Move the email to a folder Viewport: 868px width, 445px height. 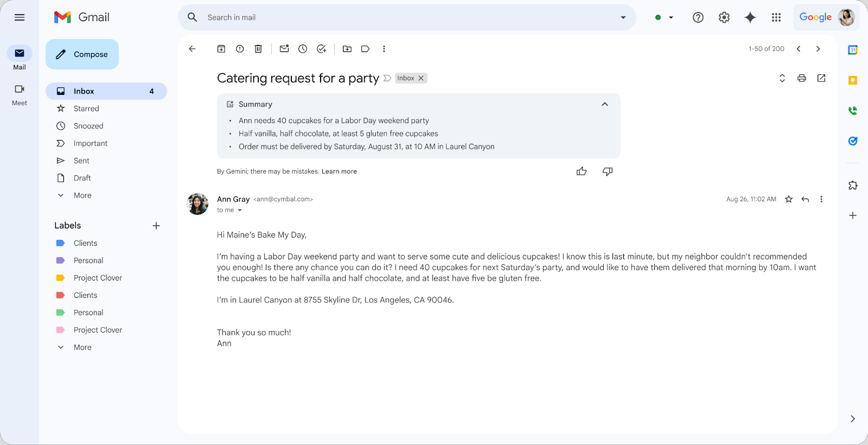pyautogui.click(x=347, y=49)
